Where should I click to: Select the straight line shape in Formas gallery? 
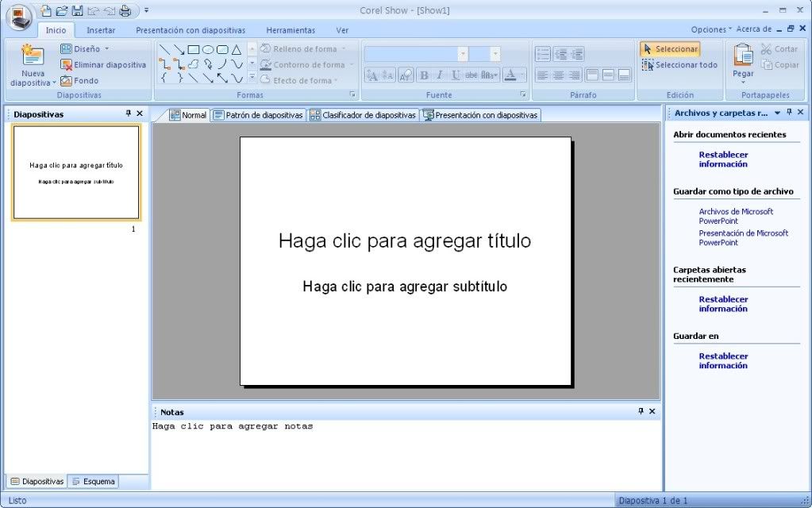tap(164, 50)
